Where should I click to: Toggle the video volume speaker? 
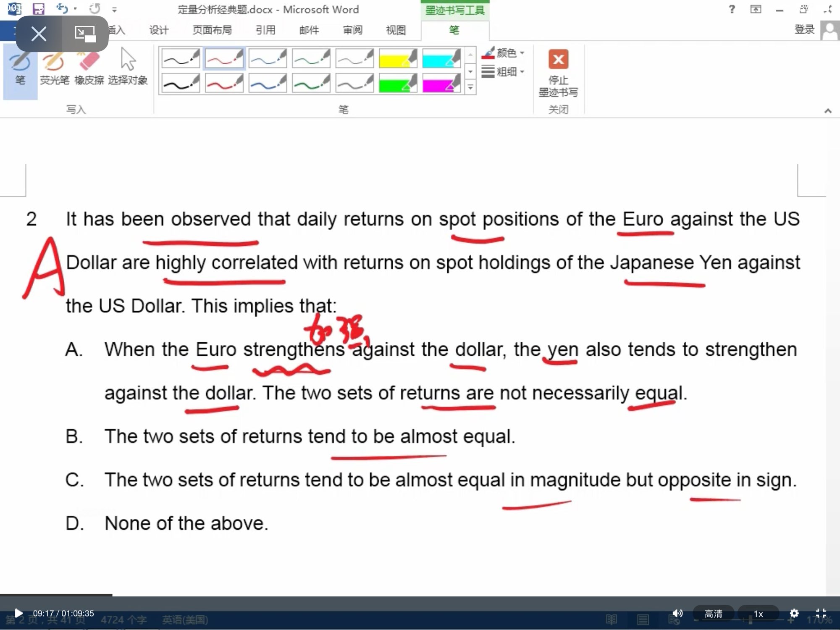click(x=677, y=613)
